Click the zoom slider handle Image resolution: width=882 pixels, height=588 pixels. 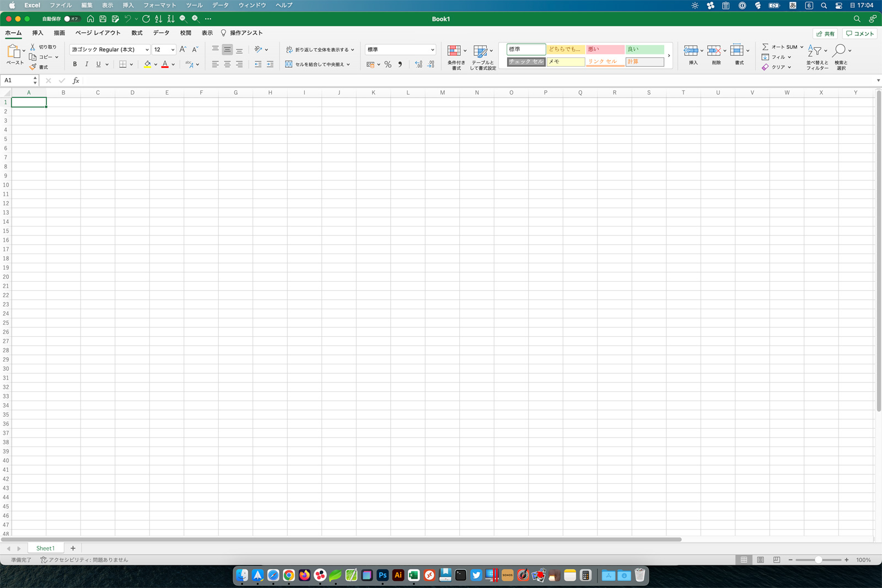click(819, 560)
